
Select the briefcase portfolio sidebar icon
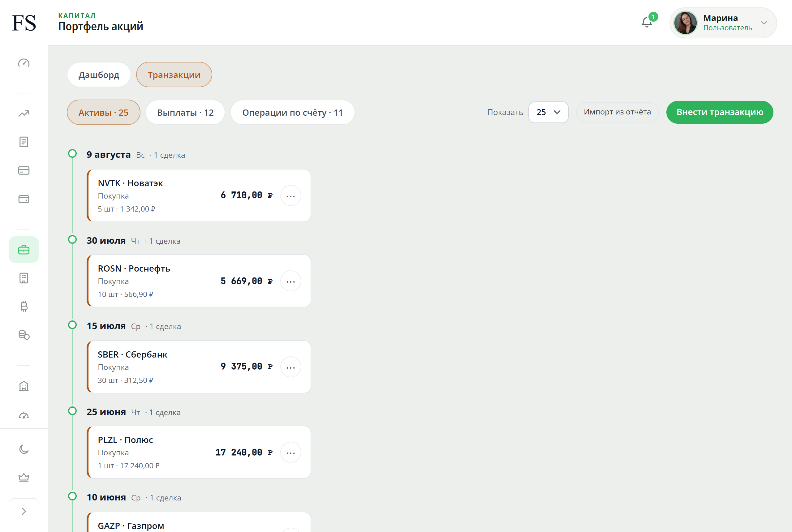coord(24,250)
